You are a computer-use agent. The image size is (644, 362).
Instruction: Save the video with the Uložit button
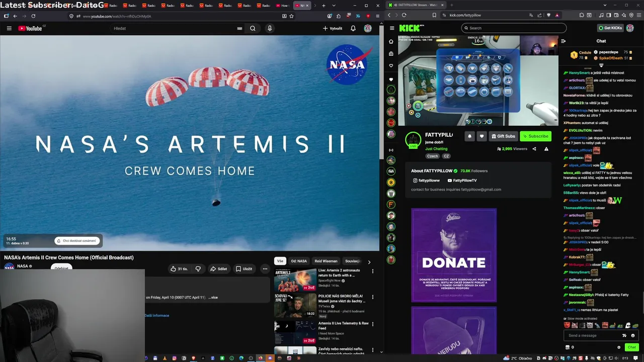click(244, 268)
